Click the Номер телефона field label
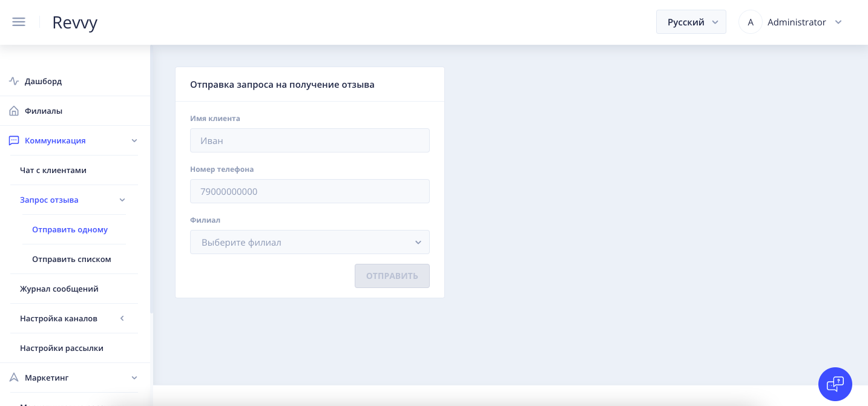This screenshot has width=868, height=406. [222, 169]
